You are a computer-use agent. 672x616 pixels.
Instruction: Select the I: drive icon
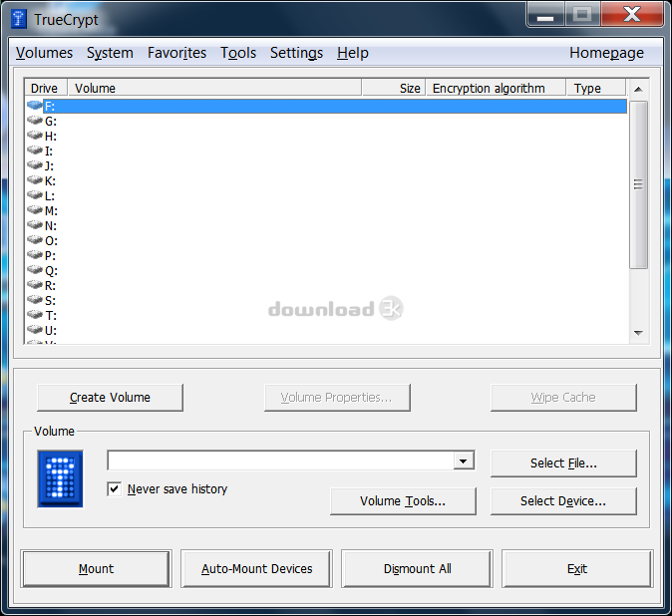(35, 150)
